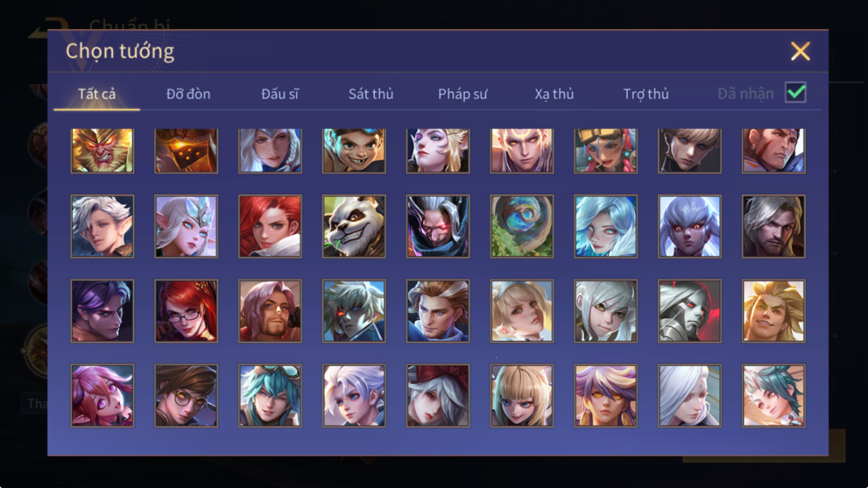Choose the pink-haired fairy girl portrait
Screen dimensions: 868x488
coord(102,395)
